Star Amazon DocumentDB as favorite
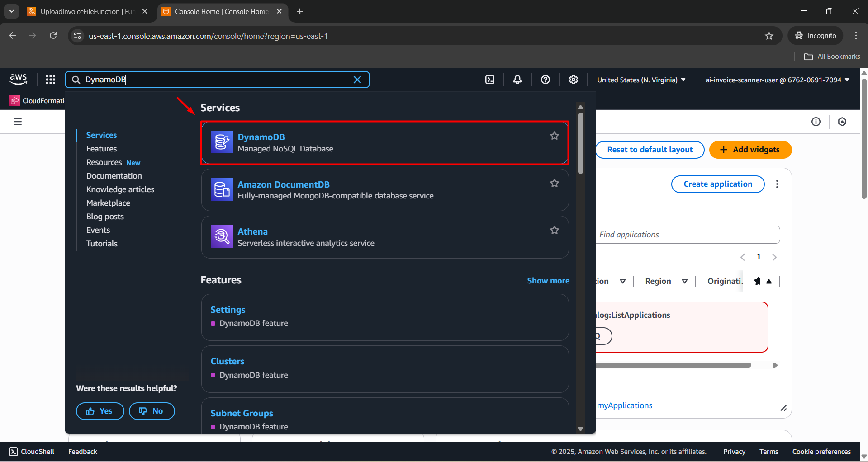Viewport: 868px width, 462px height. (555, 183)
